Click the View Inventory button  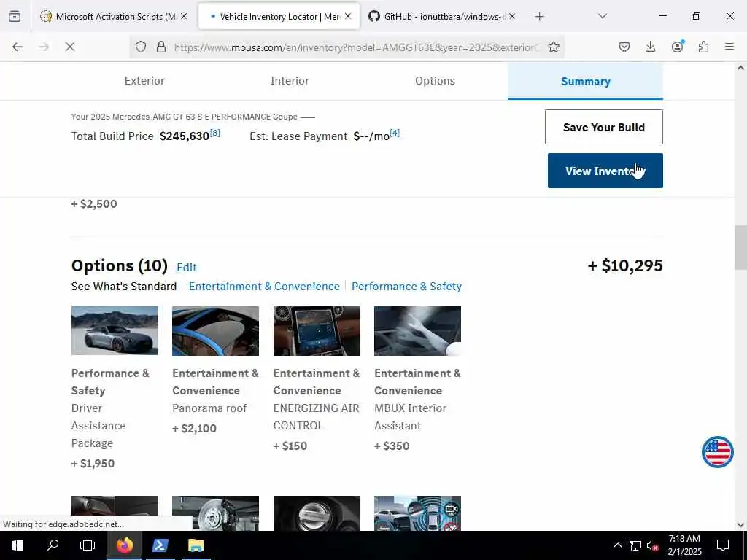(605, 171)
